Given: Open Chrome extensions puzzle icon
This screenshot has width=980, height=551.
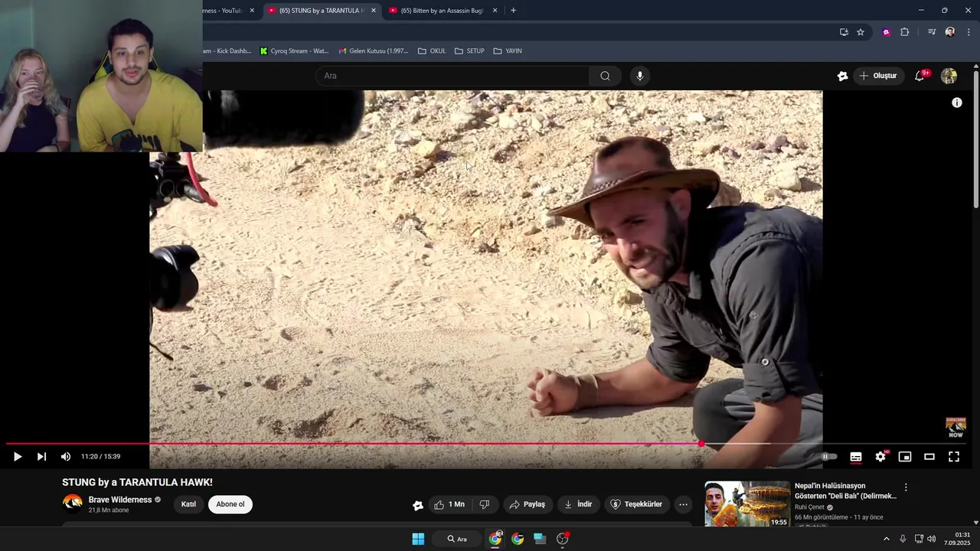Looking at the screenshot, I should tap(904, 32).
